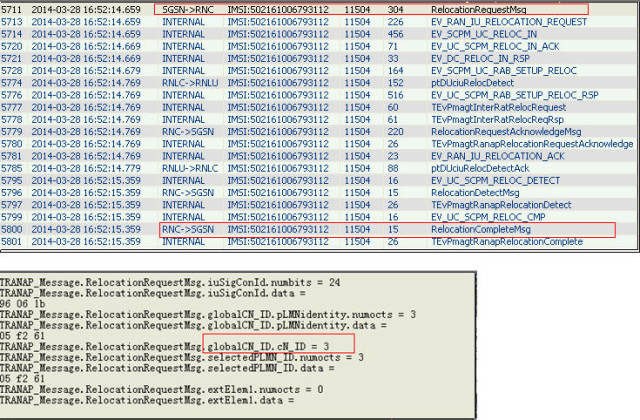Click globalCN_ID.pLMNidentity.numocts = 3 line

point(208,315)
